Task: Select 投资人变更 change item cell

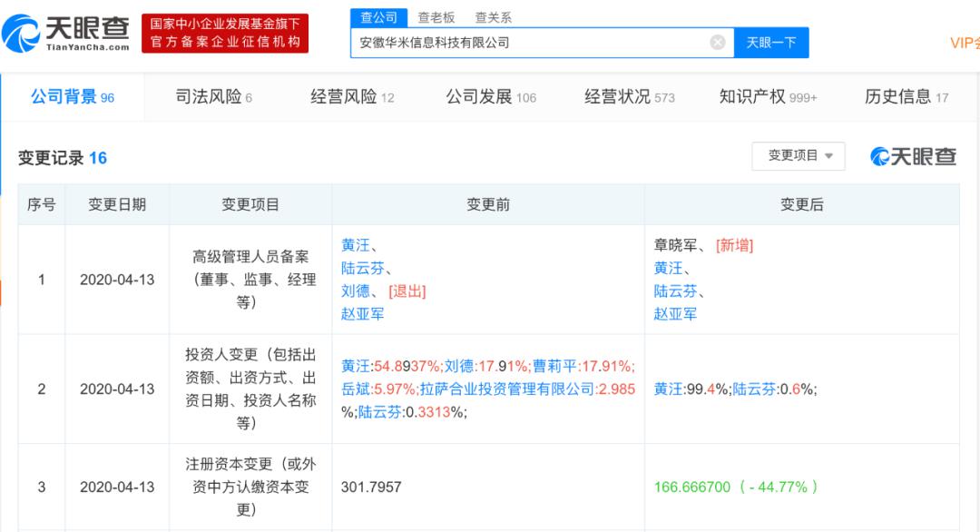Action: pyautogui.click(x=250, y=389)
